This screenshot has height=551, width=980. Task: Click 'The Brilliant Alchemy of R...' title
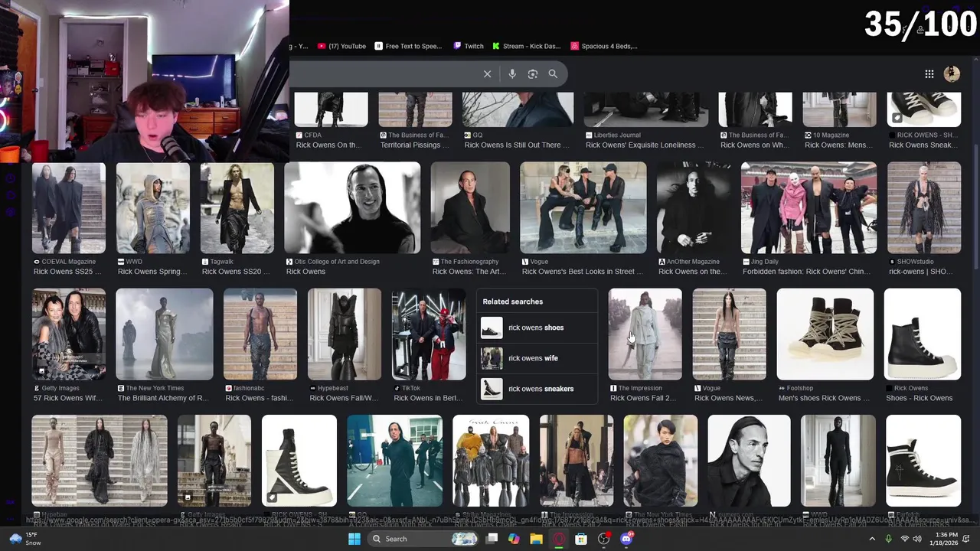coord(164,398)
